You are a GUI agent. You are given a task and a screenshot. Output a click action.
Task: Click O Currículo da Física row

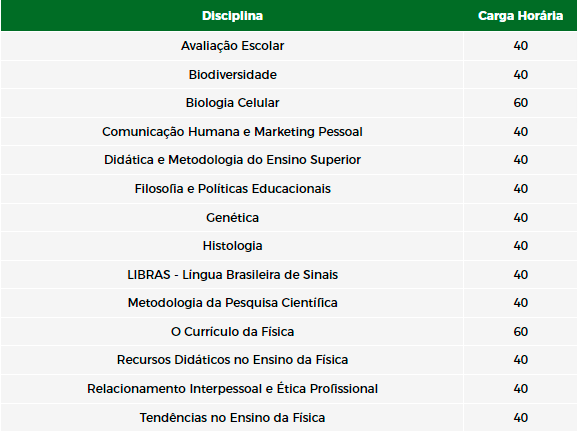(x=289, y=332)
